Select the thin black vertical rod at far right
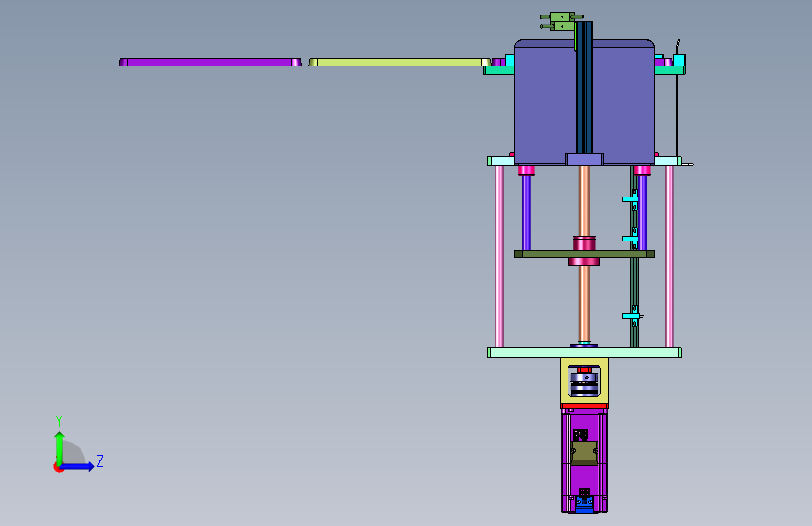The width and height of the screenshot is (812, 526). [x=677, y=114]
